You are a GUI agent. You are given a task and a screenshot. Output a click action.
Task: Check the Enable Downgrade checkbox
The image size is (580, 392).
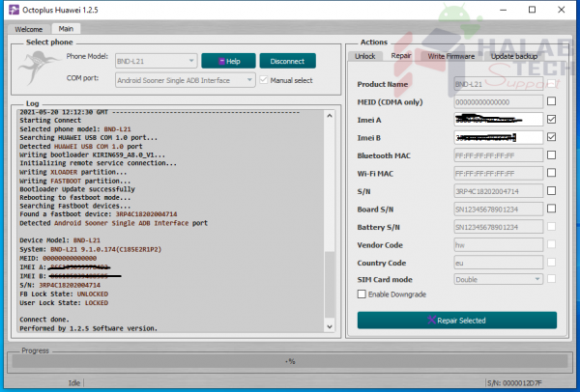click(x=362, y=294)
